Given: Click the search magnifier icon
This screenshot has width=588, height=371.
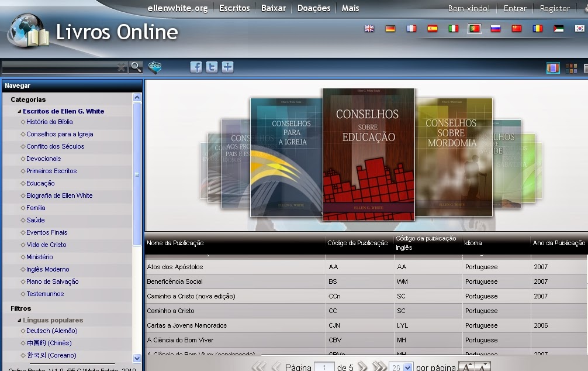Looking at the screenshot, I should point(136,67).
